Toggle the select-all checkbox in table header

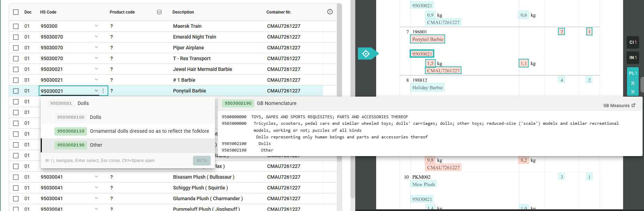pyautogui.click(x=16, y=12)
